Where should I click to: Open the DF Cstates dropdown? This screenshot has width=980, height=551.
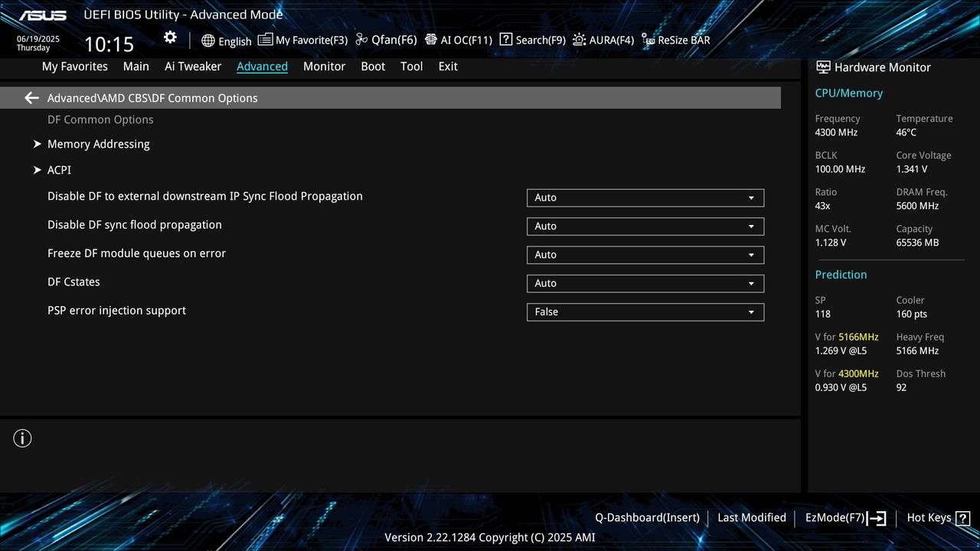[645, 283]
